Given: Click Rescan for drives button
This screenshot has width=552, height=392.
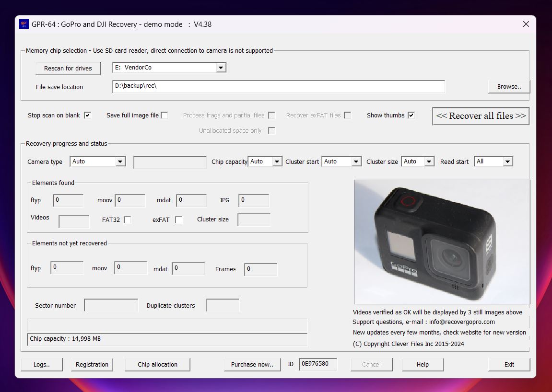Looking at the screenshot, I should click(68, 68).
